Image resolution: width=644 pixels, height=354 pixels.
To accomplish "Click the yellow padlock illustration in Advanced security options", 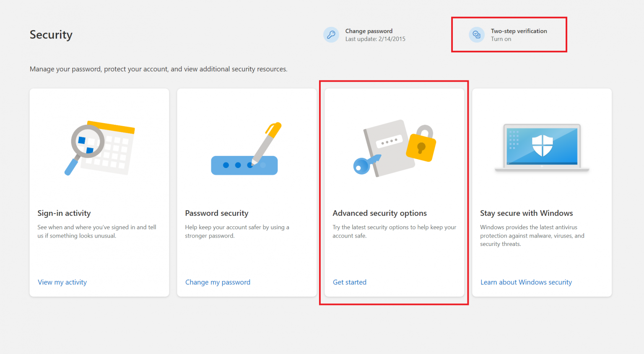I will (422, 147).
